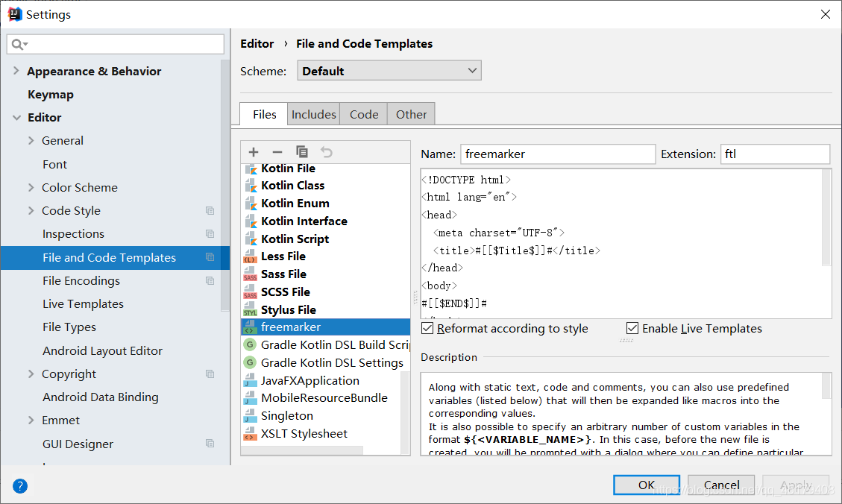Screen dimensions: 842x504
Task: Select Inspections in the settings tree
Action: (x=73, y=234)
